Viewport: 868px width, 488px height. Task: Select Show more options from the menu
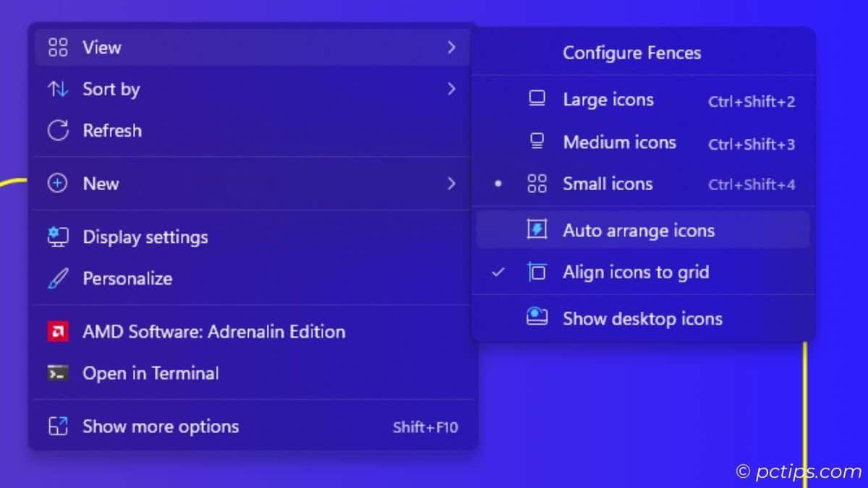(x=160, y=427)
